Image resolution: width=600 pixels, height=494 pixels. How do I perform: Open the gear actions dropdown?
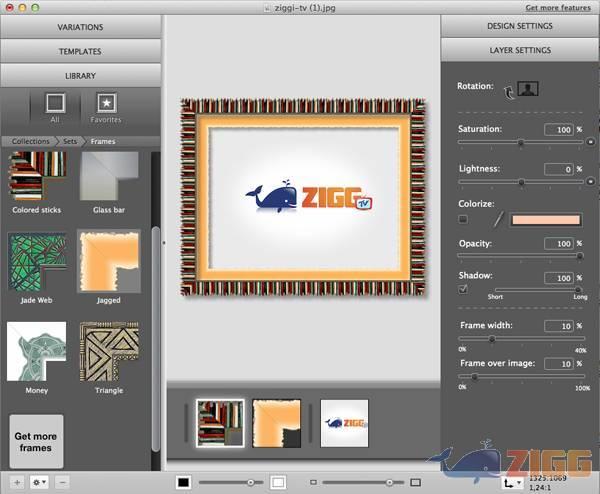(x=40, y=482)
